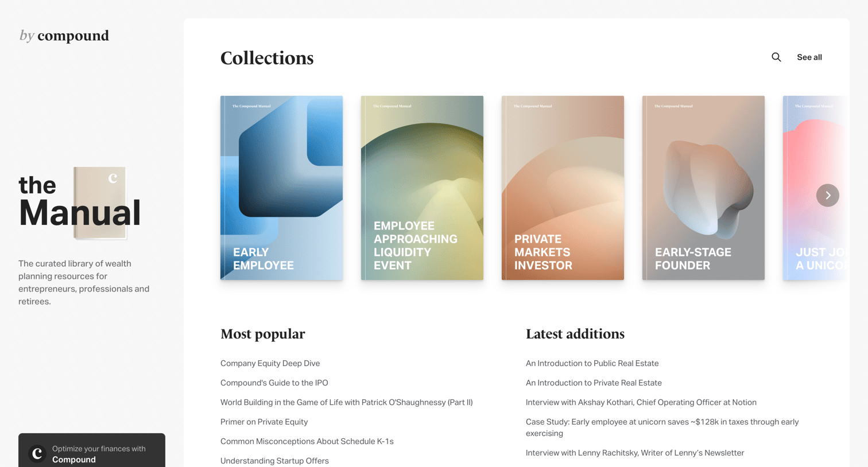Open An Introduction to Private Real Estate
The width and height of the screenshot is (868, 467).
(594, 383)
